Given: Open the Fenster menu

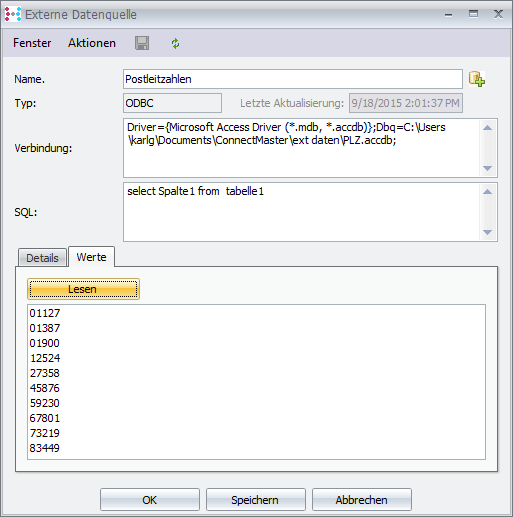Looking at the screenshot, I should click(x=32, y=43).
